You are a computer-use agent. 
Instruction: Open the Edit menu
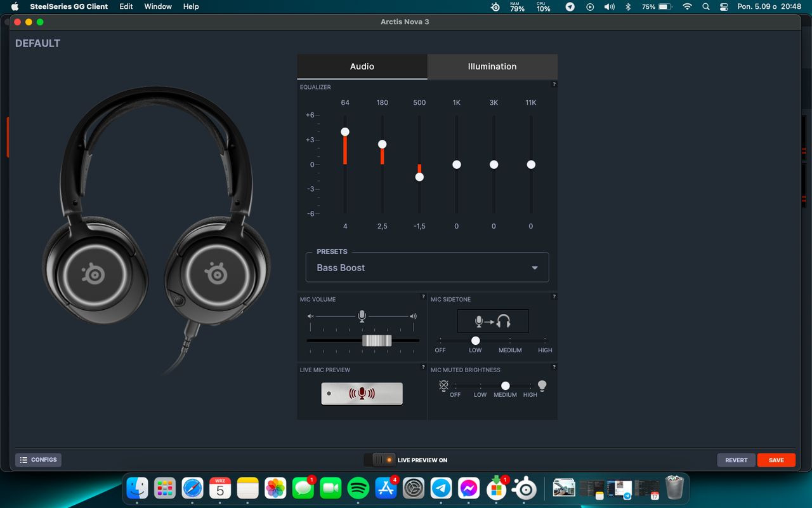tap(126, 6)
